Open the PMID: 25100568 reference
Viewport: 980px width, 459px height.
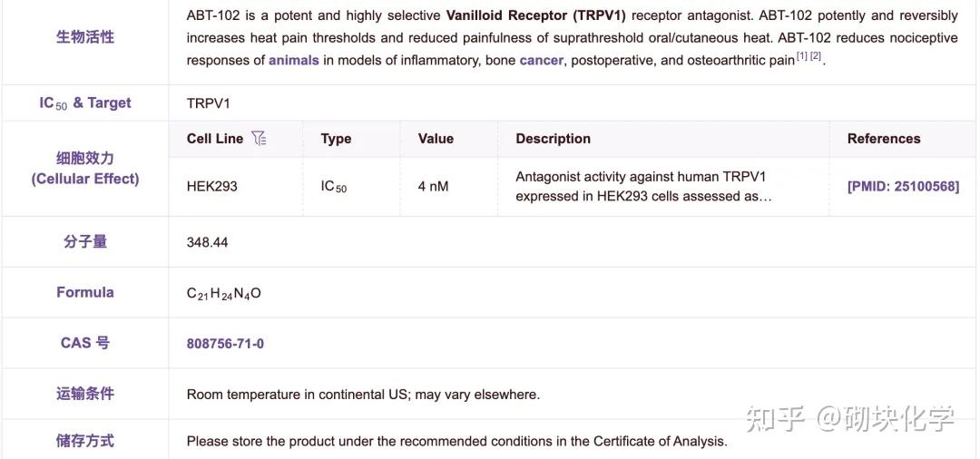click(903, 187)
